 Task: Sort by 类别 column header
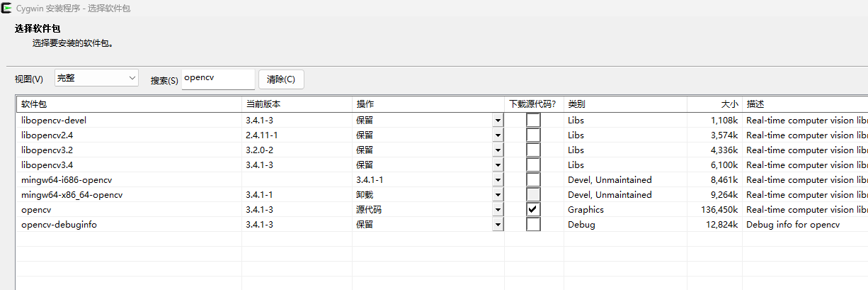[x=625, y=104]
